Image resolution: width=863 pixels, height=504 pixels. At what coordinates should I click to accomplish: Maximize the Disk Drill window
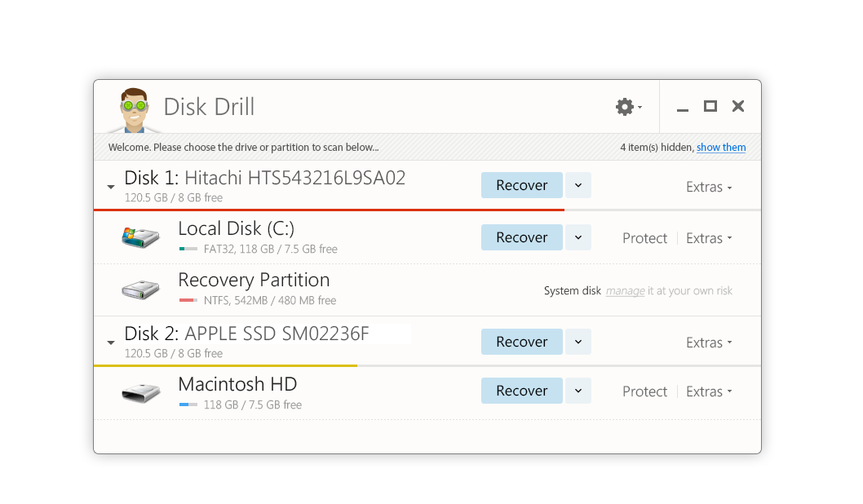pos(710,106)
